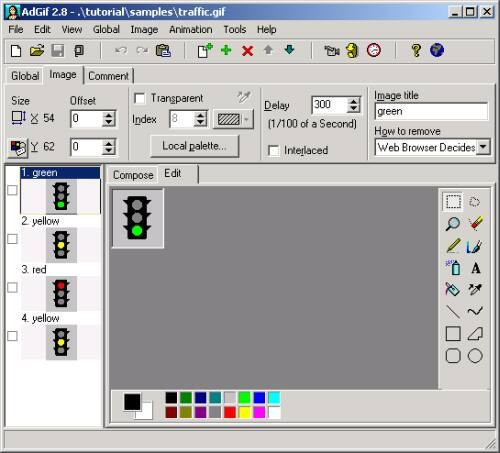500x453 pixels.
Task: Move frame down with the down arrow icon
Action: coord(289,50)
